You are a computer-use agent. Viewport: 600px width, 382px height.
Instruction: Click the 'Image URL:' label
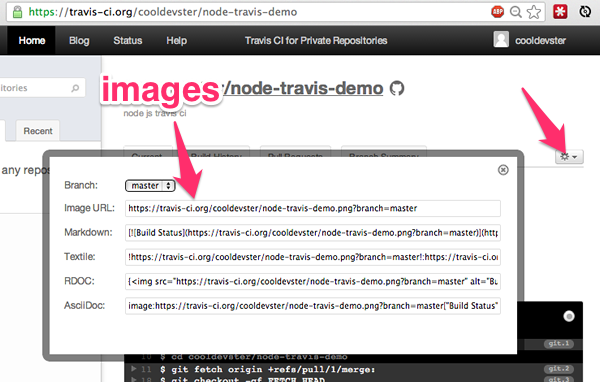tap(89, 208)
